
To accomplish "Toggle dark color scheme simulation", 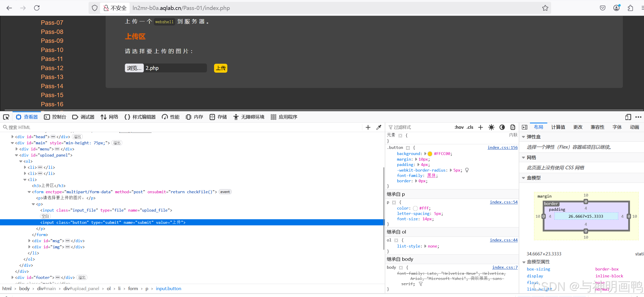I will click(502, 127).
